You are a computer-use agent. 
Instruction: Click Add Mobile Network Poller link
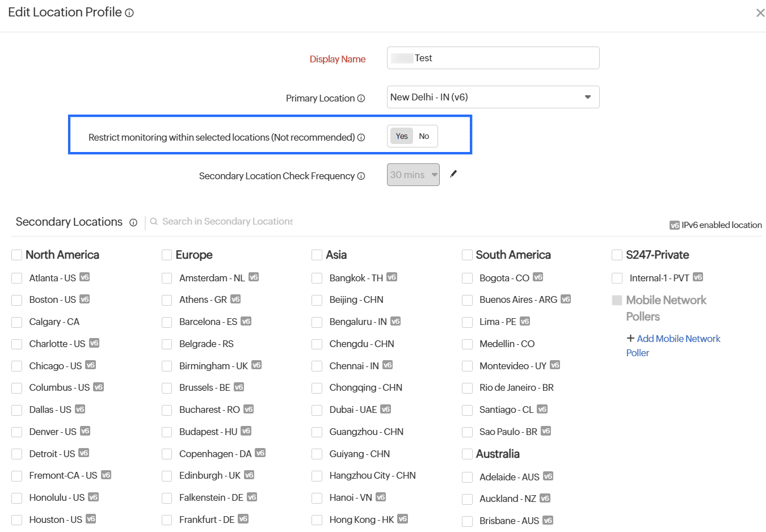point(678,339)
